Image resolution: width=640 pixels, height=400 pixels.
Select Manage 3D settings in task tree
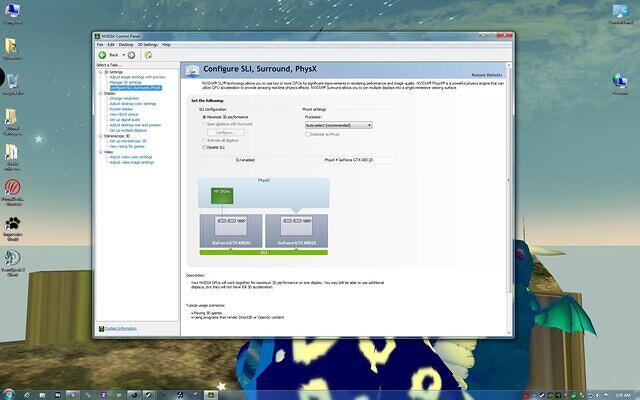click(127, 82)
